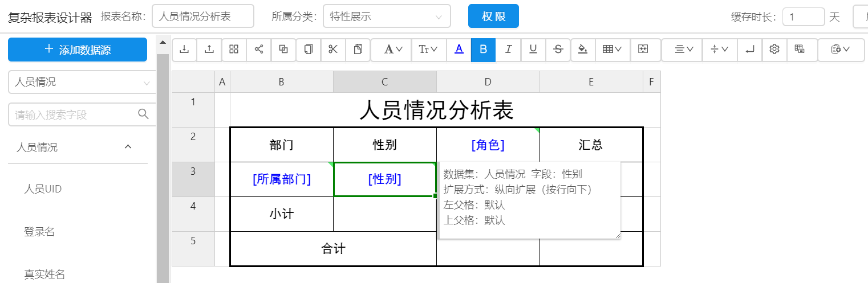Click the paste clipboard icon
Viewport: 868px width, 283px height.
click(x=358, y=50)
